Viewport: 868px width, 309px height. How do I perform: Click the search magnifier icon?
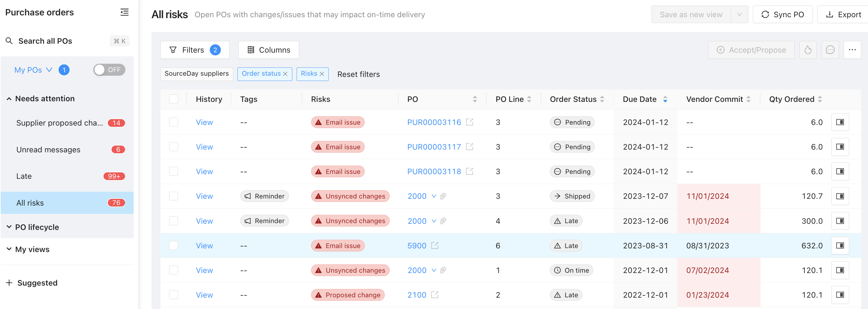coord(9,41)
